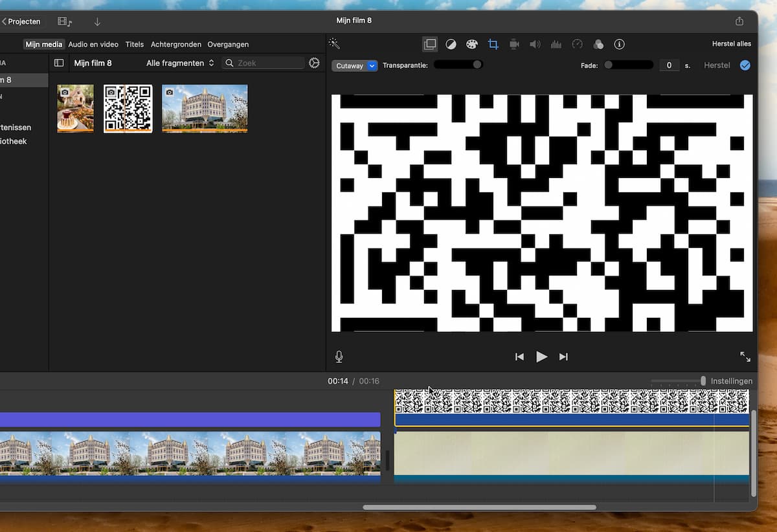Click the share export icon
777x532 pixels.
coord(739,21)
